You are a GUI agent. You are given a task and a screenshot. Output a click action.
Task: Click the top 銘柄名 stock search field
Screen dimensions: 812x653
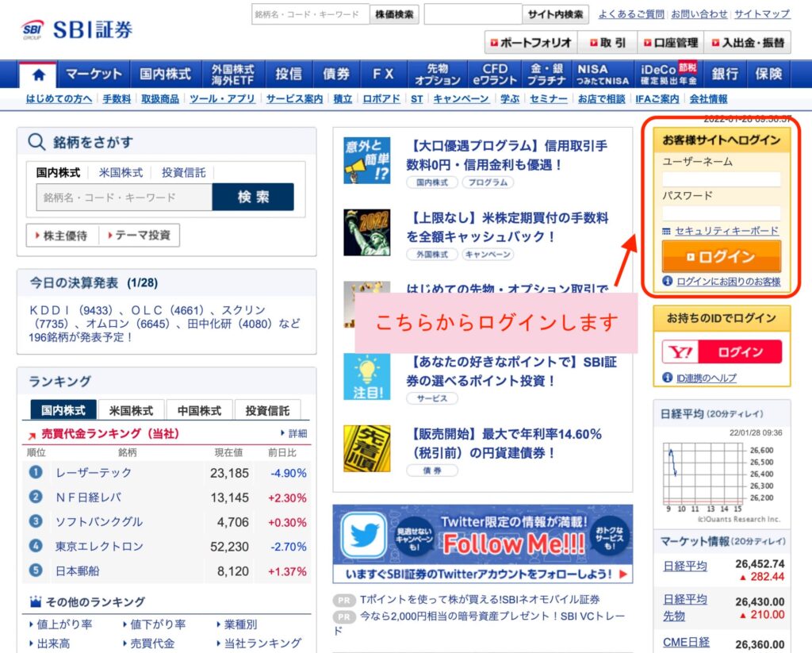click(310, 14)
